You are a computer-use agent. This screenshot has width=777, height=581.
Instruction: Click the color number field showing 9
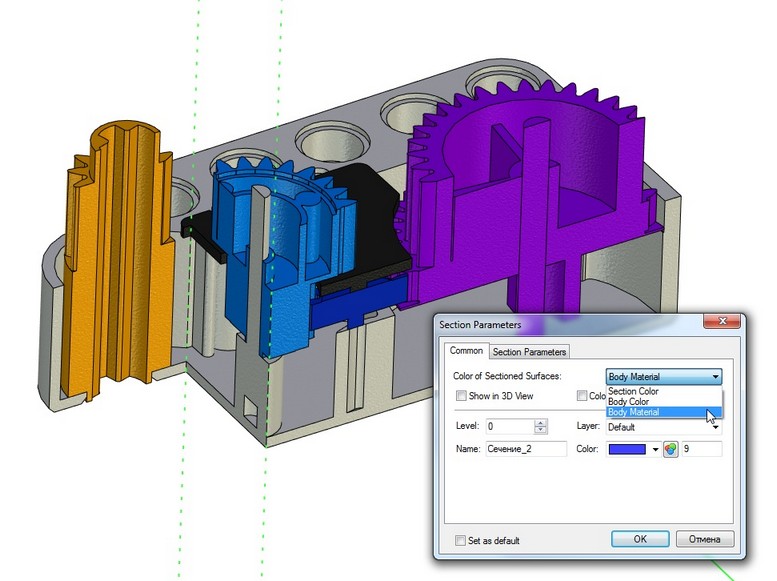point(702,450)
